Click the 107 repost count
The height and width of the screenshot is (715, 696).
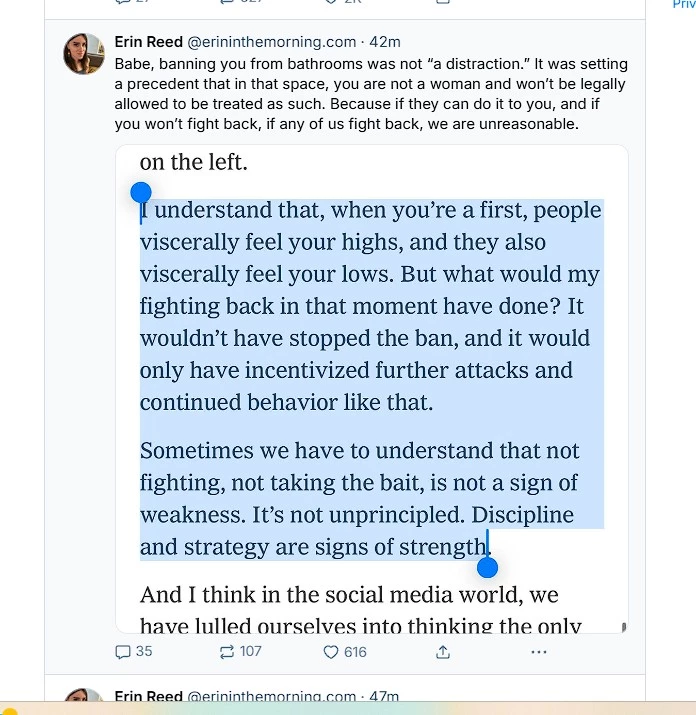(x=251, y=652)
